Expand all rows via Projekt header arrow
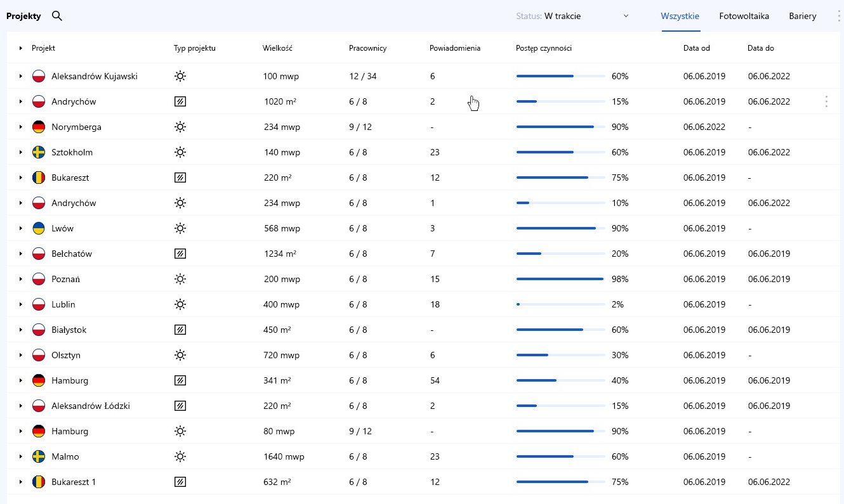The height and width of the screenshot is (504, 844). 20,48
